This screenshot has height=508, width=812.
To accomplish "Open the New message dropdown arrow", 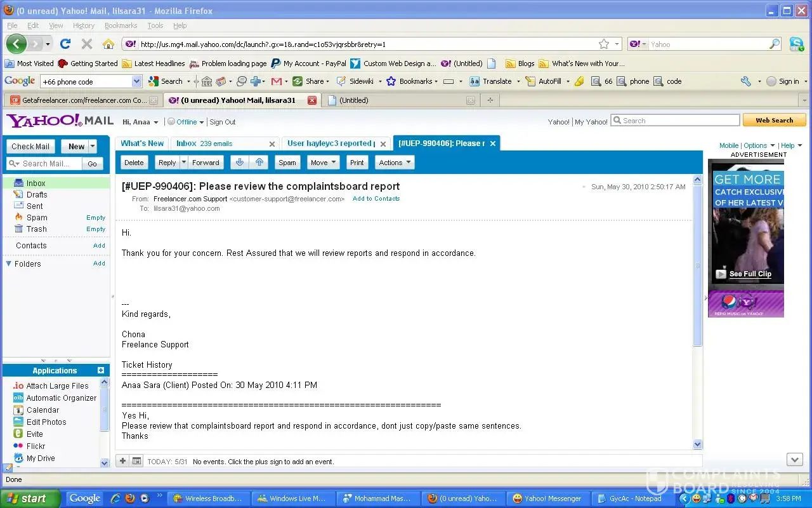I will 93,146.
